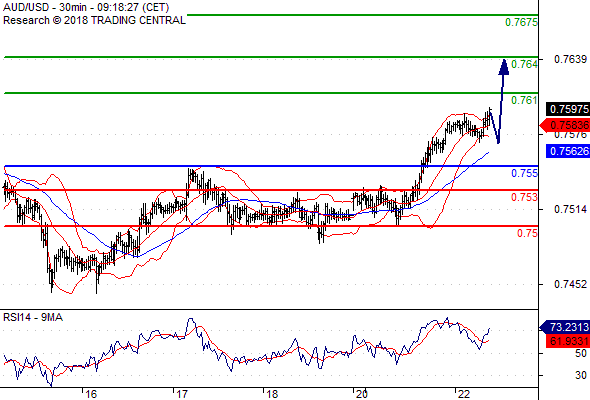Select the red 0.753 support label
The height and width of the screenshot is (400, 590).
(524, 197)
